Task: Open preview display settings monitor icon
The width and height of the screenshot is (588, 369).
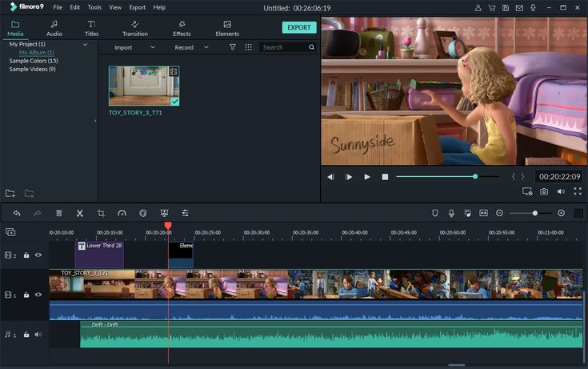Action: pyautogui.click(x=527, y=192)
